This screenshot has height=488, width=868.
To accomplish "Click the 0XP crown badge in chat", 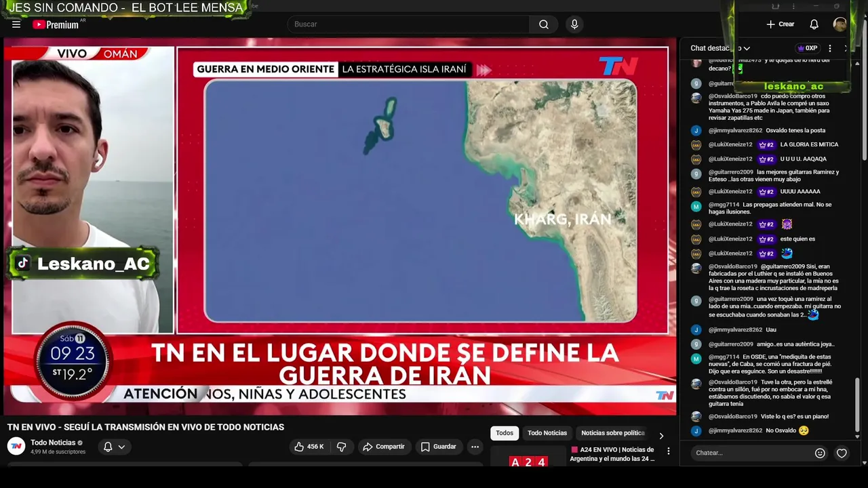I will click(x=807, y=48).
